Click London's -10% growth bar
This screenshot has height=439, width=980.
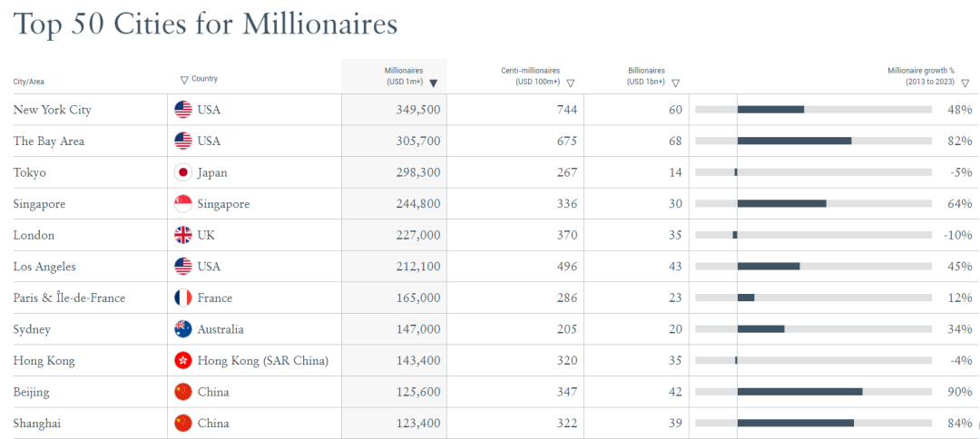735,235
